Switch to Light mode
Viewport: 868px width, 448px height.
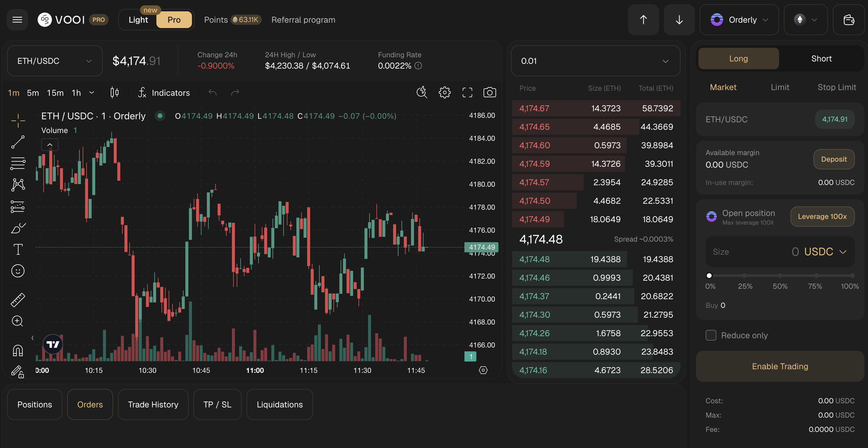138,20
